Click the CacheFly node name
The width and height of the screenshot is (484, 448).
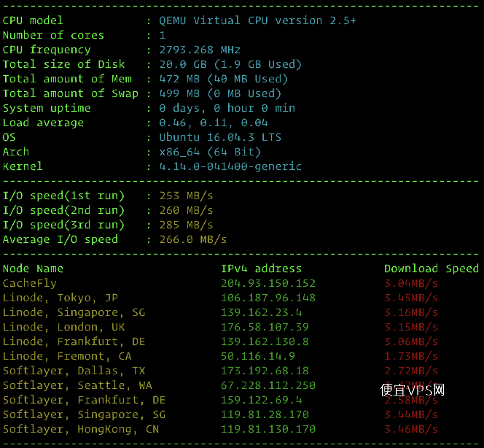pos(30,283)
